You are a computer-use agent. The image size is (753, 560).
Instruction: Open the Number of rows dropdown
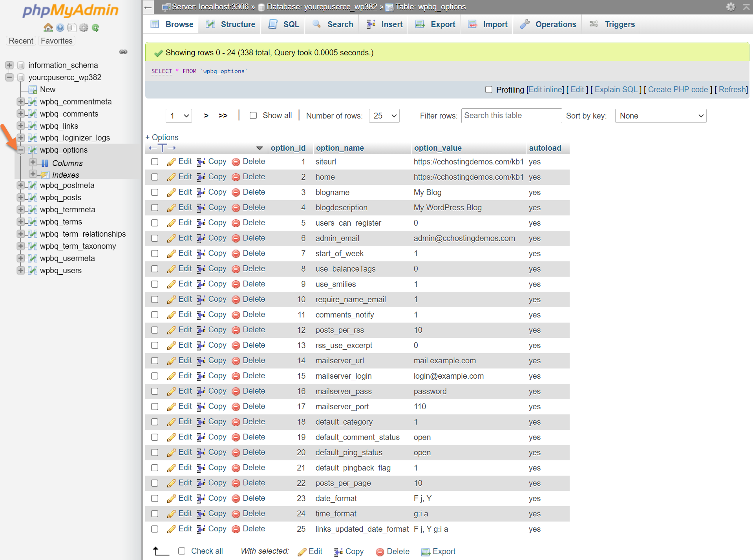pos(384,116)
